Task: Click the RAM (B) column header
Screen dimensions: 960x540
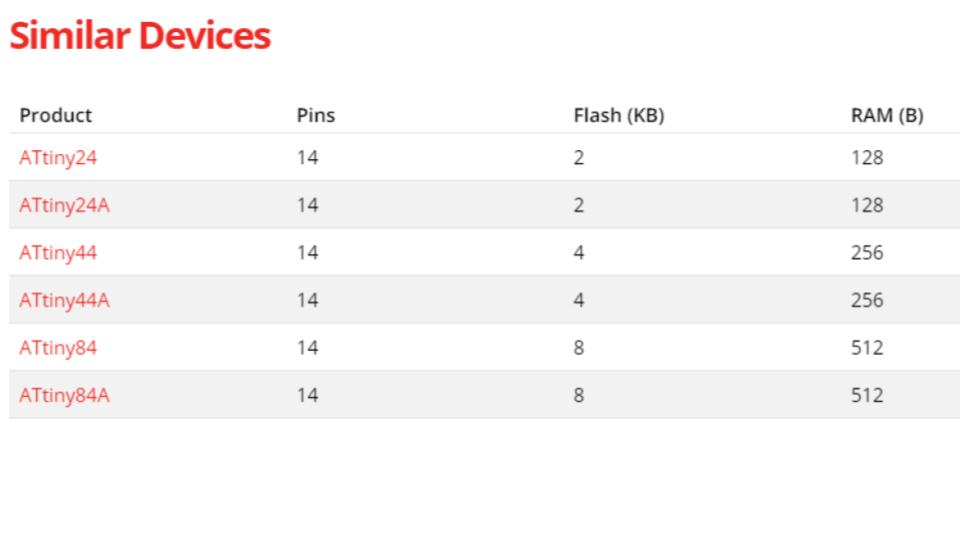Action: 886,115
